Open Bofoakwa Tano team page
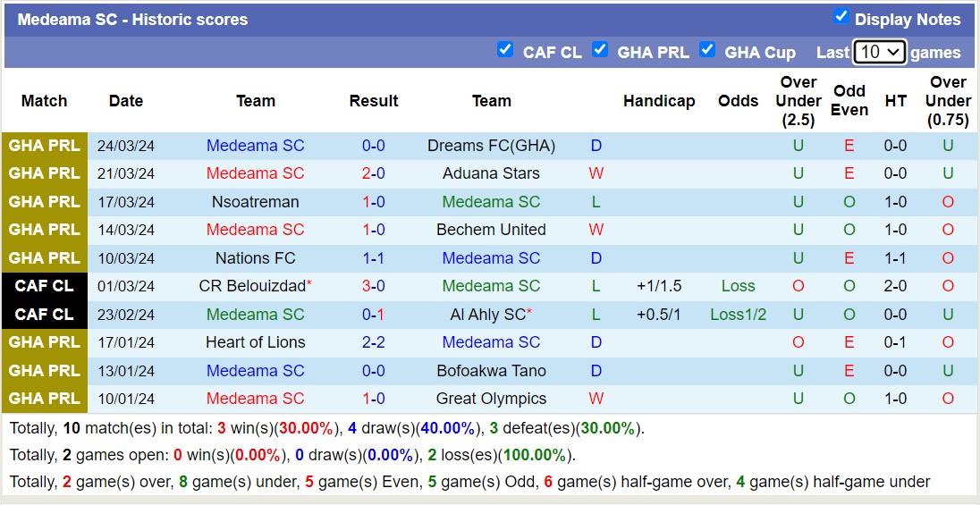The width and height of the screenshot is (980, 505). 491,371
